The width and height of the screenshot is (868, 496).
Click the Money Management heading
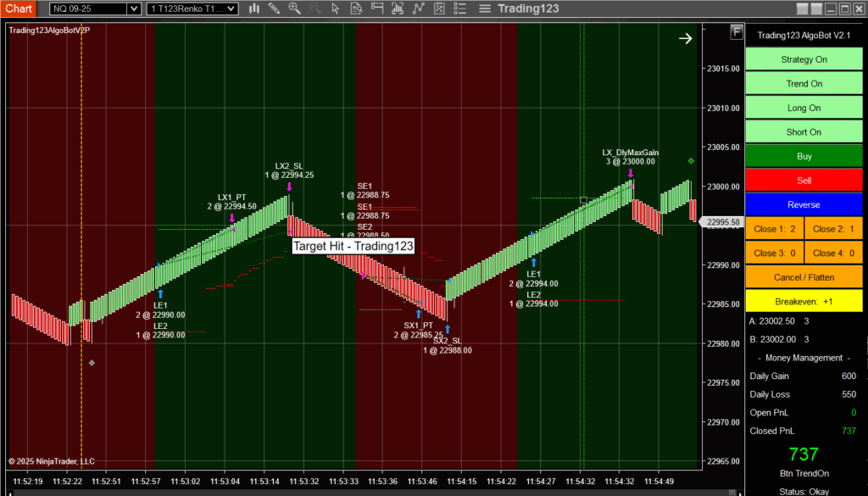coord(804,358)
